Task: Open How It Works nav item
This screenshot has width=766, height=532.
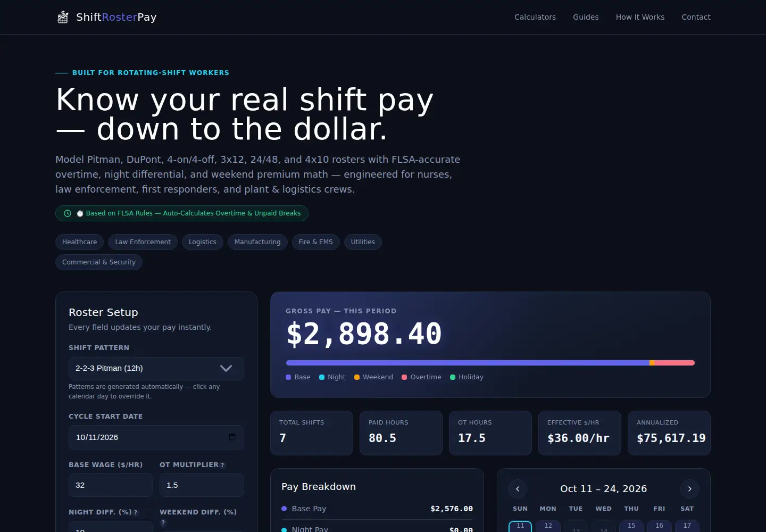Action: [x=640, y=17]
